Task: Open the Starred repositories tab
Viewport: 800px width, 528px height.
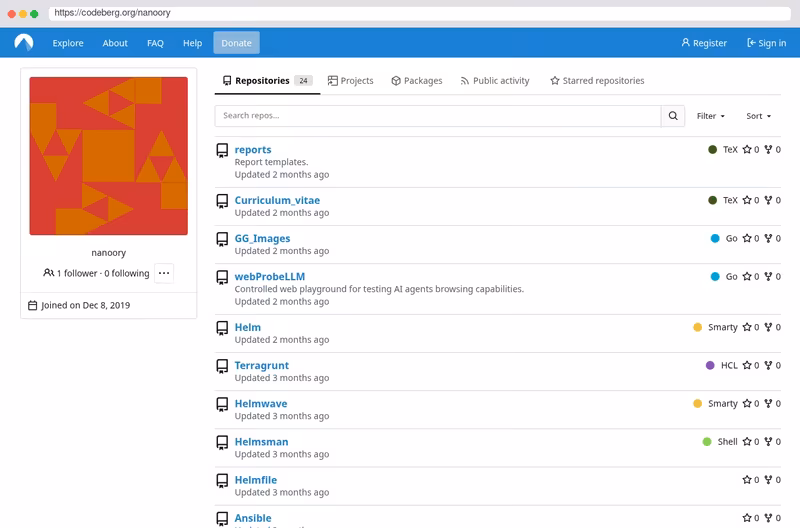Action: pyautogui.click(x=597, y=81)
